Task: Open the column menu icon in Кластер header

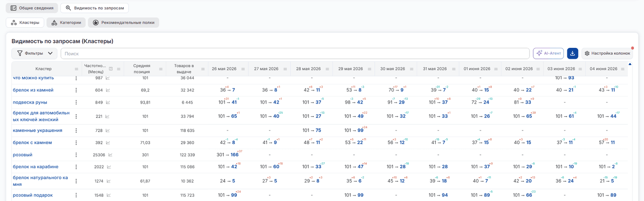Action: (76, 69)
